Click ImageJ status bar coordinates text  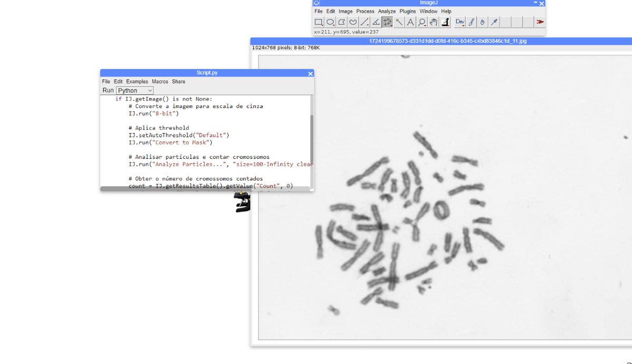tap(345, 32)
